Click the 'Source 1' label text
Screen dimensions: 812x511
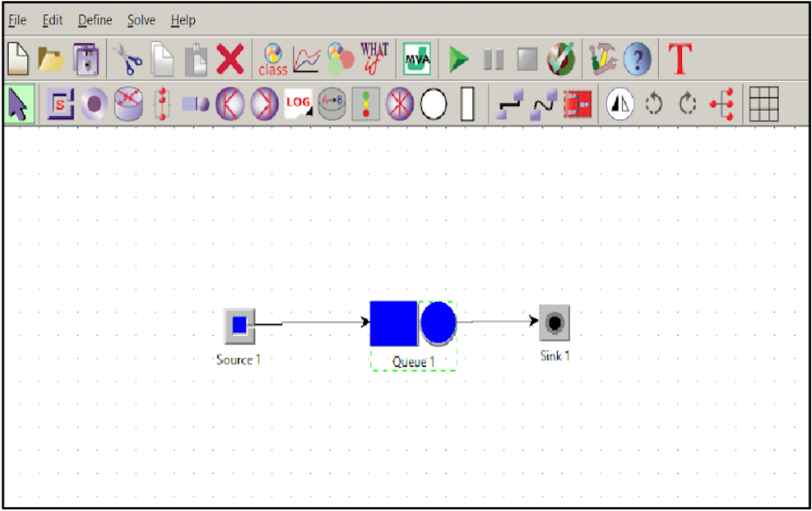click(x=238, y=359)
